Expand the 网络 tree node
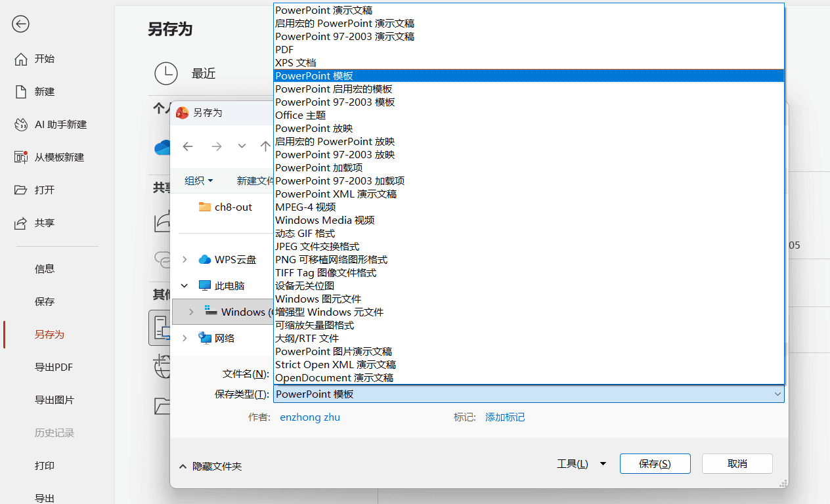Image resolution: width=830 pixels, height=504 pixels. tap(185, 338)
